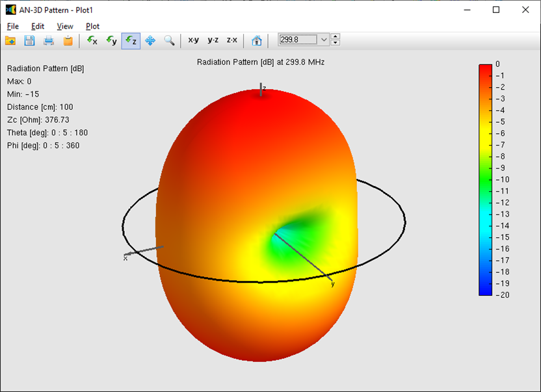Open the File menu
This screenshot has height=392, width=541.
point(13,26)
